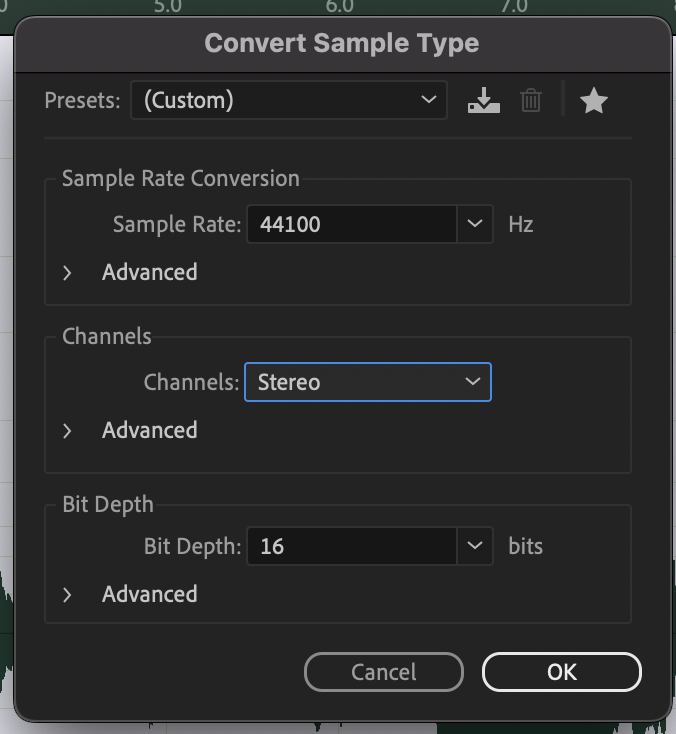Delete preset using the trash icon
676x734 pixels.
pos(531,100)
